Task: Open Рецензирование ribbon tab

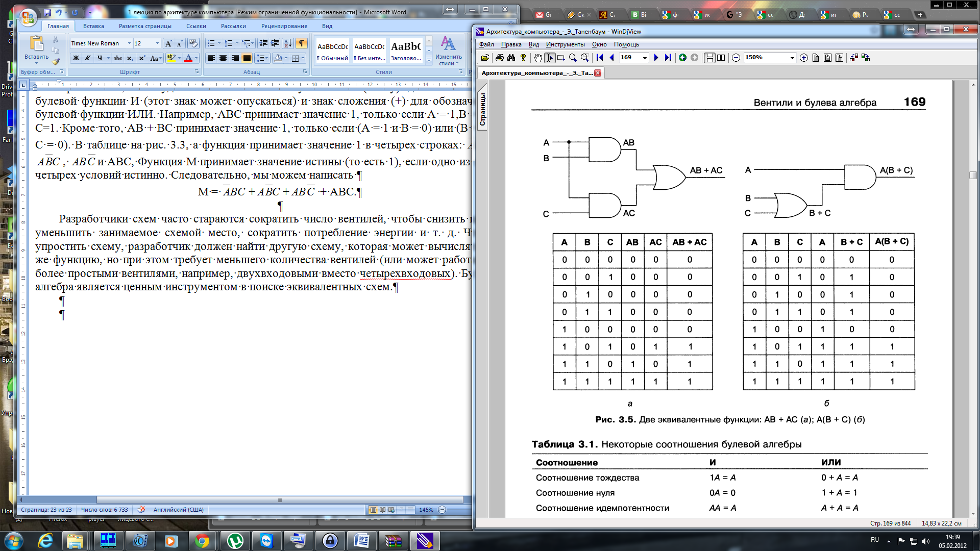Action: pyautogui.click(x=284, y=26)
